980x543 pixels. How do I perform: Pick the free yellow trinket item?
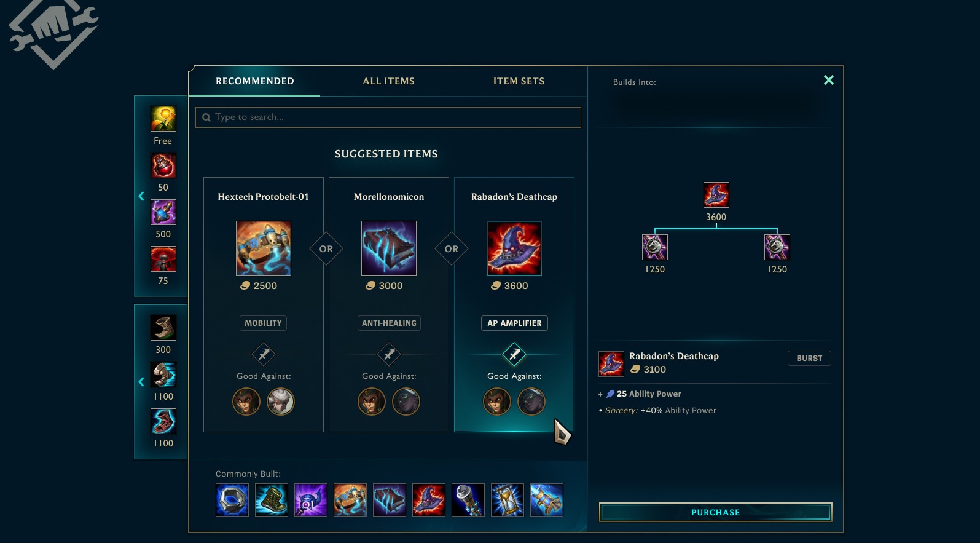[163, 119]
